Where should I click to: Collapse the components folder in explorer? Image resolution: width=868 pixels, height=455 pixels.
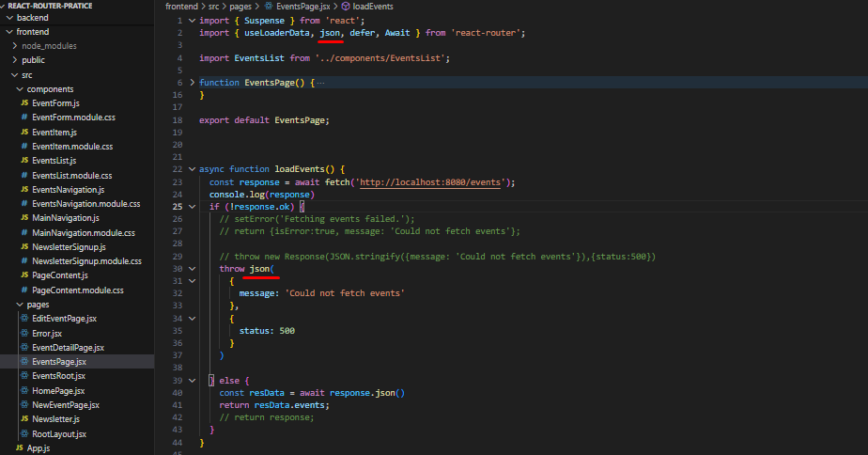coord(18,88)
